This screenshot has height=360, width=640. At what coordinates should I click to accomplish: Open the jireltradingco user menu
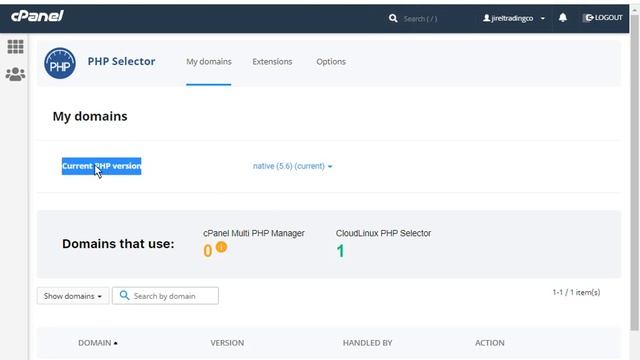(513, 18)
